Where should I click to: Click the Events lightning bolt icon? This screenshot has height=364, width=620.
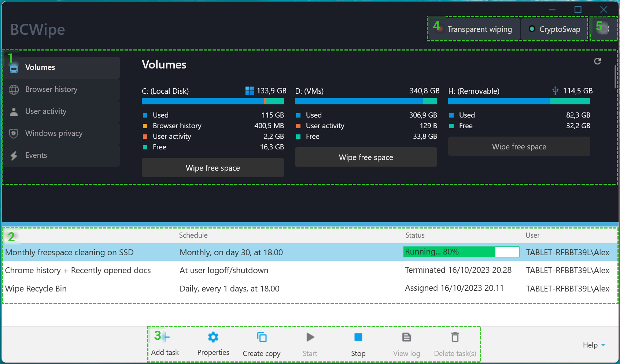click(14, 156)
